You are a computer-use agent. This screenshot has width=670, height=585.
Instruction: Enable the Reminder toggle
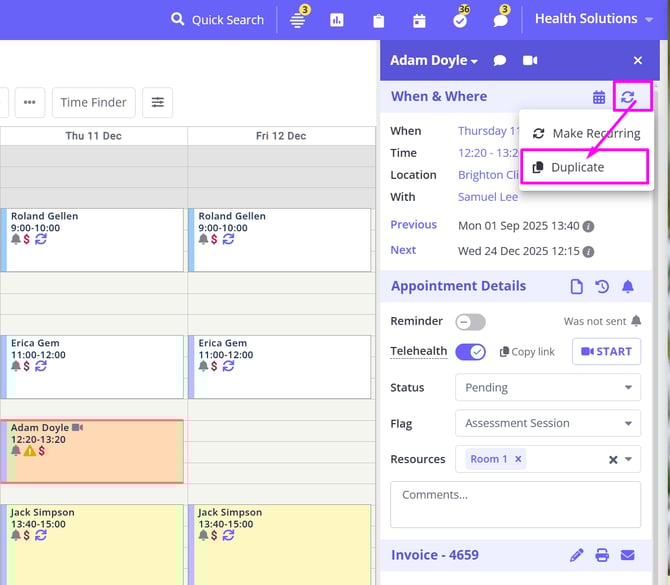[470, 322]
